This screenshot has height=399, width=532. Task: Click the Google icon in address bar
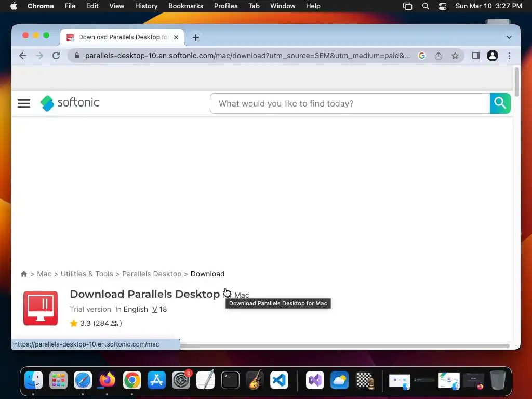pos(422,56)
